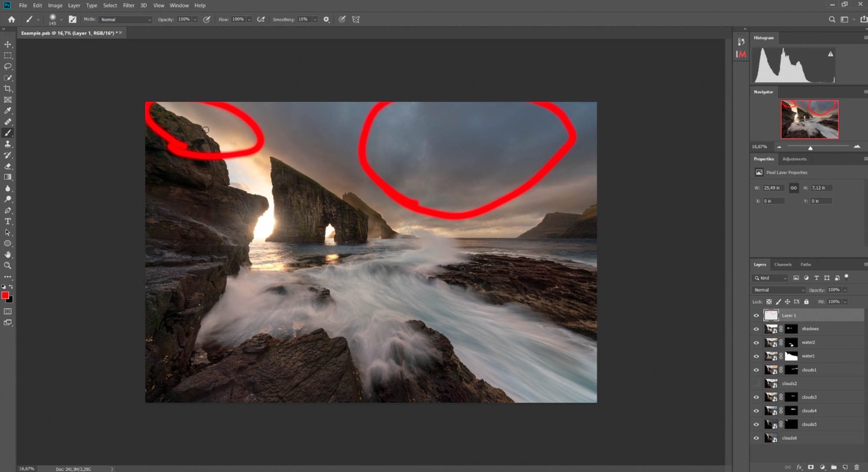Screen dimensions: 868x472
Task: Open the brush Opacity dropdown arrow
Action: pos(195,20)
